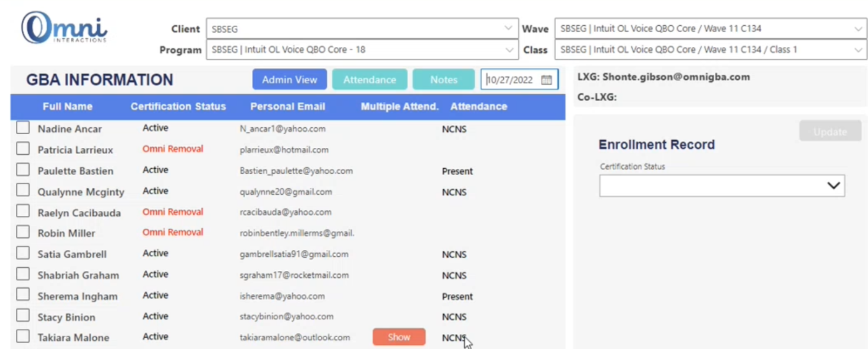Click the Attendance column header
The width and height of the screenshot is (868, 349).
pyautogui.click(x=479, y=106)
